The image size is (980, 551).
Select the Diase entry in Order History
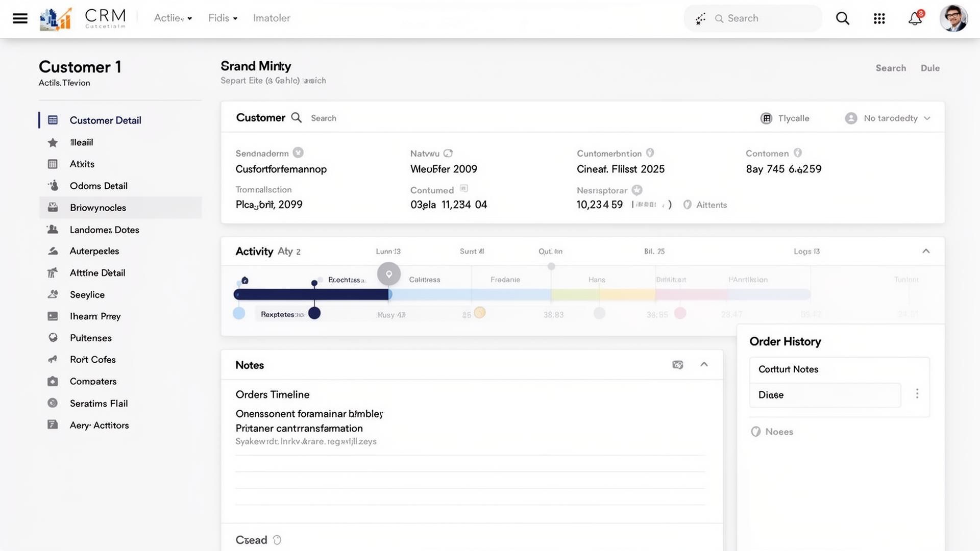[x=825, y=395]
